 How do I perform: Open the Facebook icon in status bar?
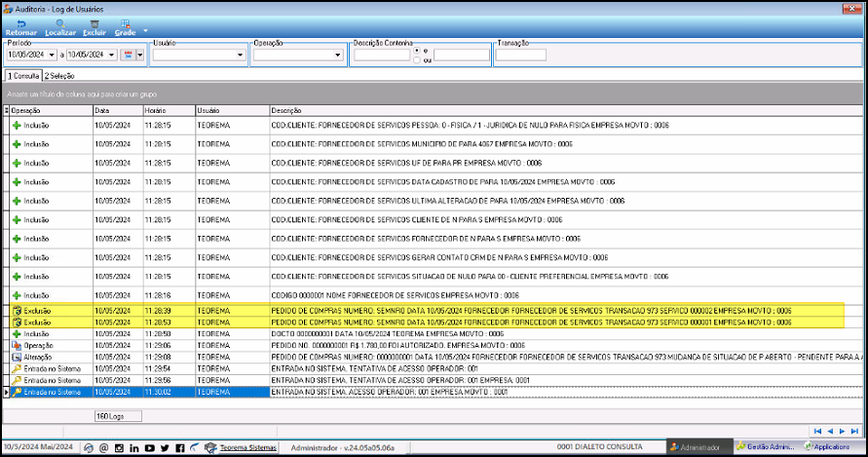[x=180, y=447]
